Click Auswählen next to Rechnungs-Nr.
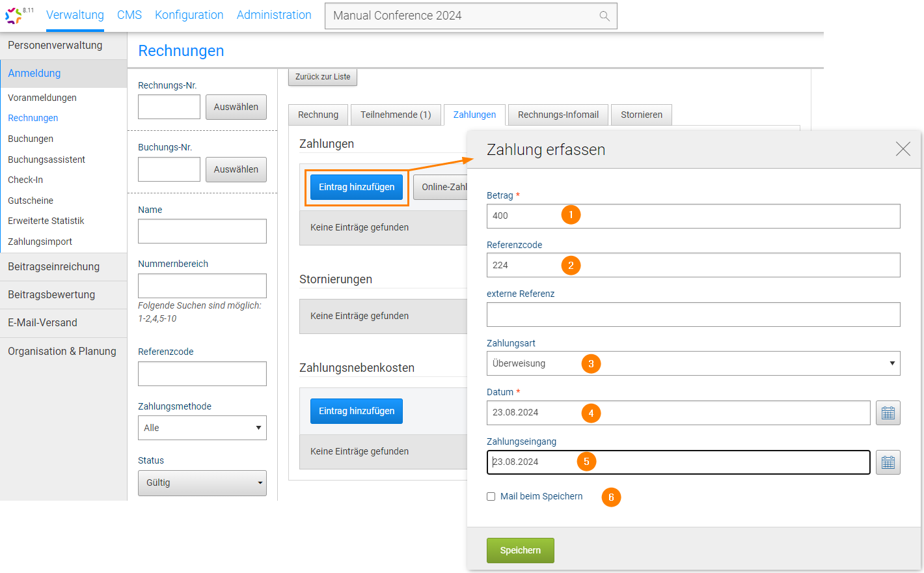The width and height of the screenshot is (924, 573). 236,107
